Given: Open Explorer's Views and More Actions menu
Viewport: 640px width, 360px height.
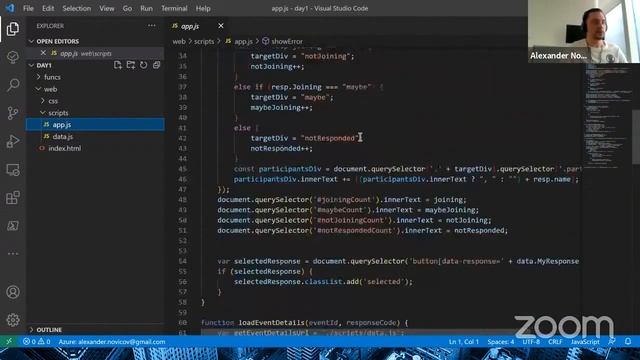Looking at the screenshot, I should point(152,25).
